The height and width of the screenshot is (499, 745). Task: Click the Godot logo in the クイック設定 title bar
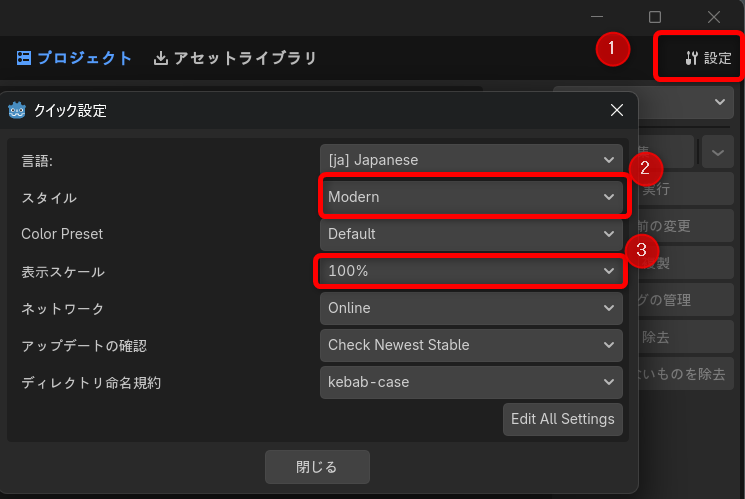pyautogui.click(x=17, y=111)
